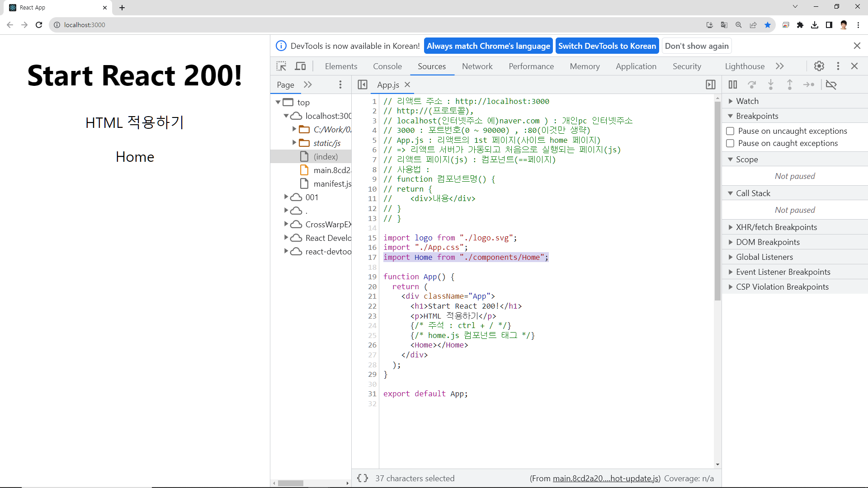
Task: Open main.8cd2a20 hot-update.js link
Action: click(606, 479)
